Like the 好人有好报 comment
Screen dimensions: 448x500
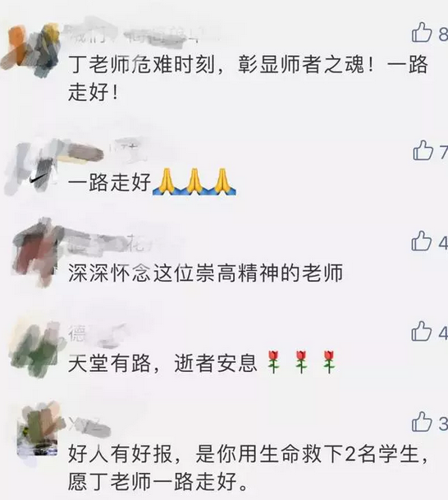click(421, 421)
